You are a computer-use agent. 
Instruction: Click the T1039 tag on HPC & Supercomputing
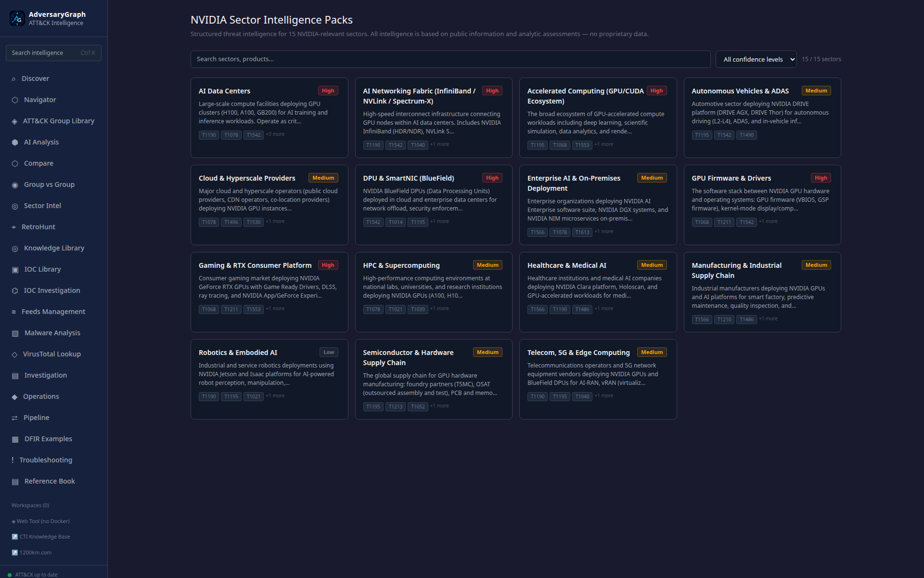pos(418,309)
